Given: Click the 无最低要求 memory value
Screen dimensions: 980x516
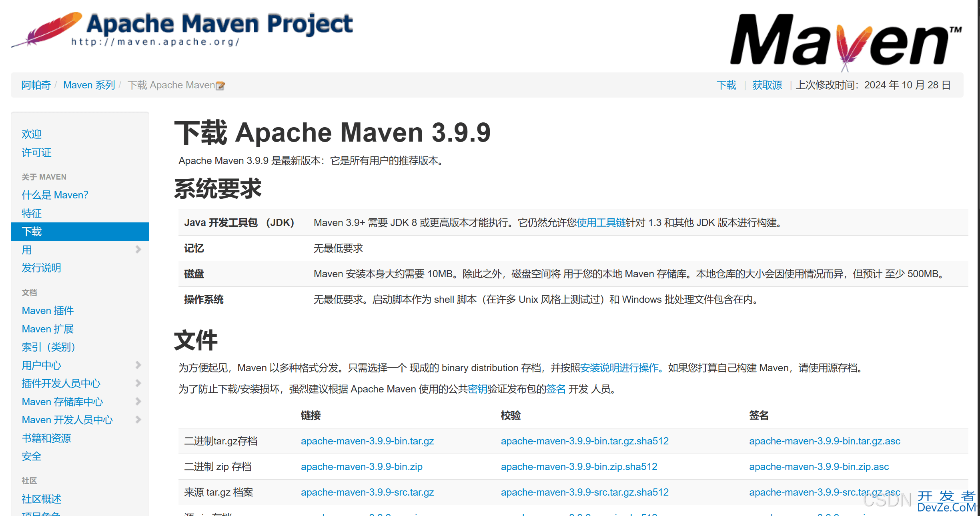Looking at the screenshot, I should pyautogui.click(x=338, y=248).
